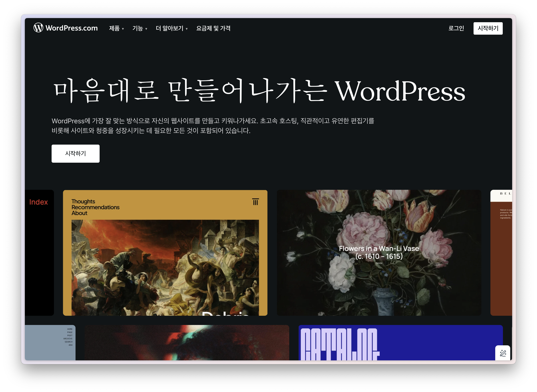Open the 제품 dropdown menu
This screenshot has width=537, height=392.
click(116, 28)
